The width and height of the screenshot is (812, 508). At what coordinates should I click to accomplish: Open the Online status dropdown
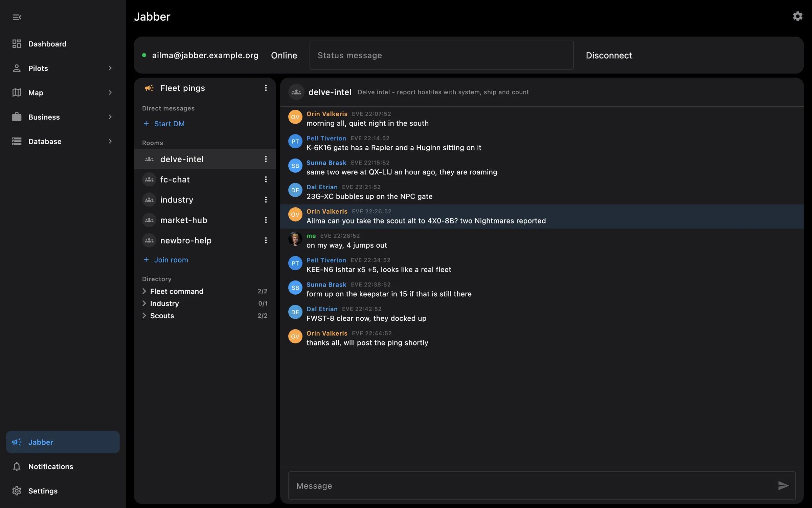tap(284, 55)
